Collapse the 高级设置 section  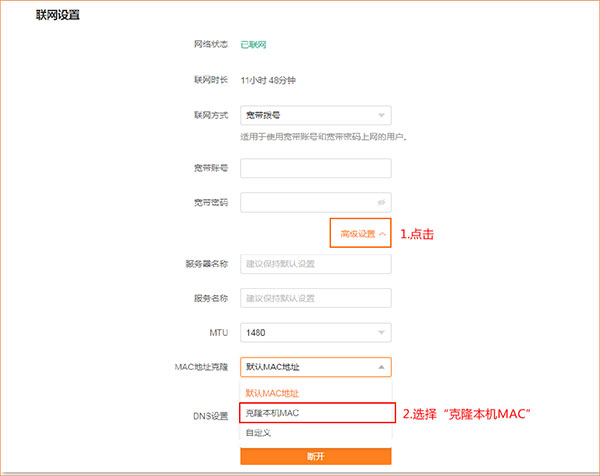[x=361, y=234]
